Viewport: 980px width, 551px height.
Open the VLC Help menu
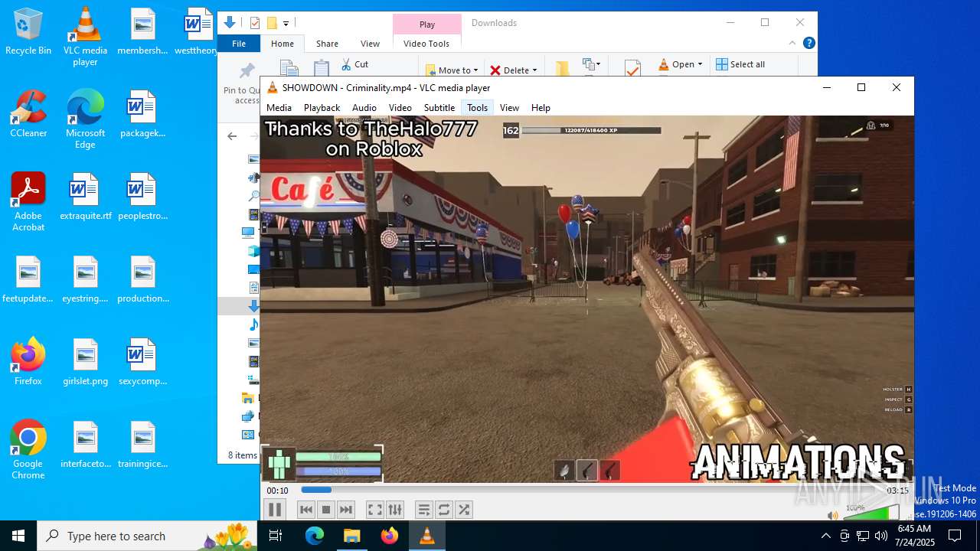541,108
